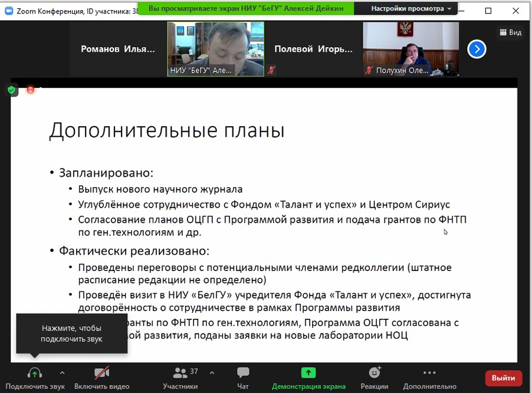
Task: Click the green encryption shield icon
Action: 12,90
